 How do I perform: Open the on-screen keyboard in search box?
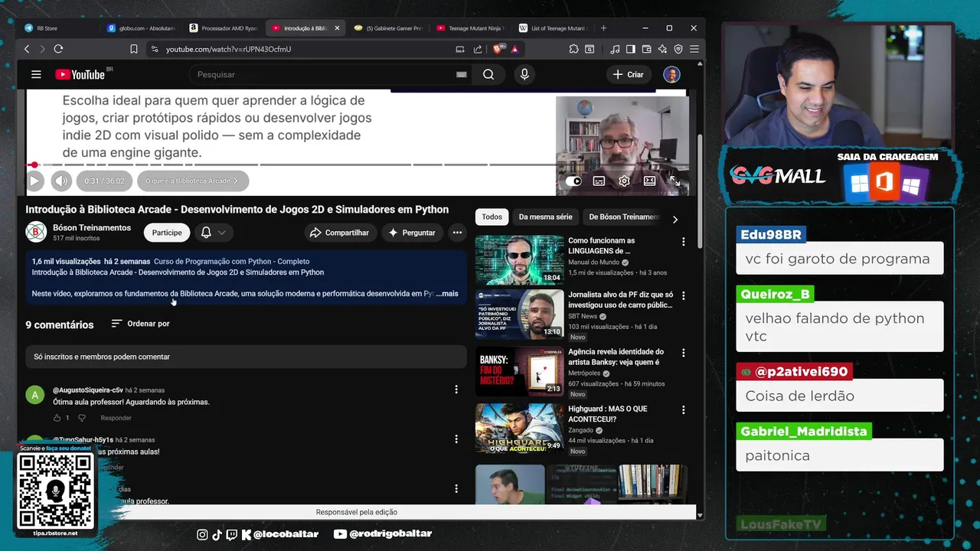pos(461,74)
